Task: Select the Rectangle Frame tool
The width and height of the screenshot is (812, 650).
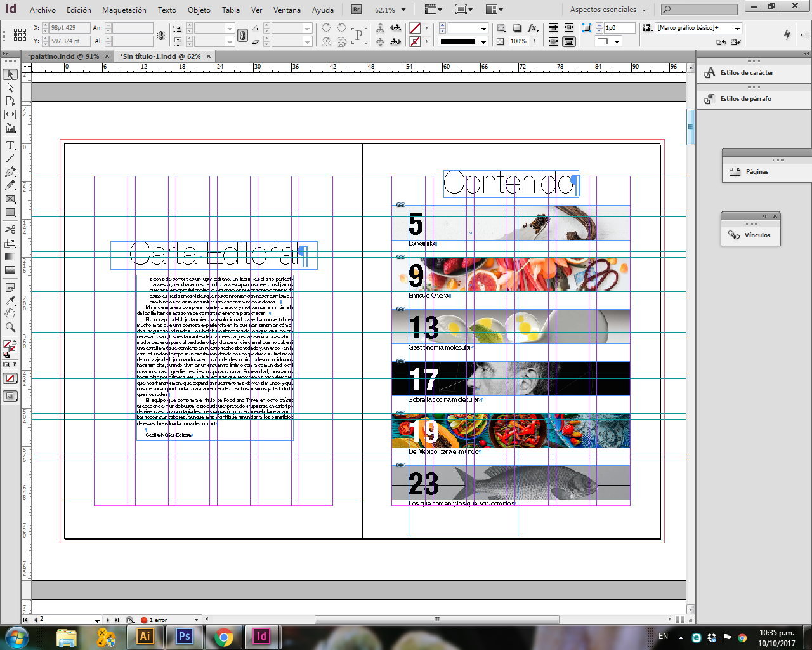Action: point(10,199)
